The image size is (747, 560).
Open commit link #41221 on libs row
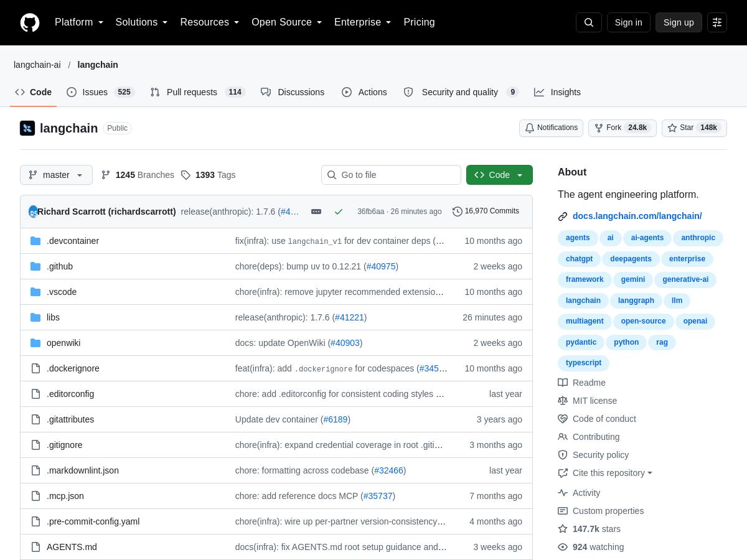click(x=349, y=317)
